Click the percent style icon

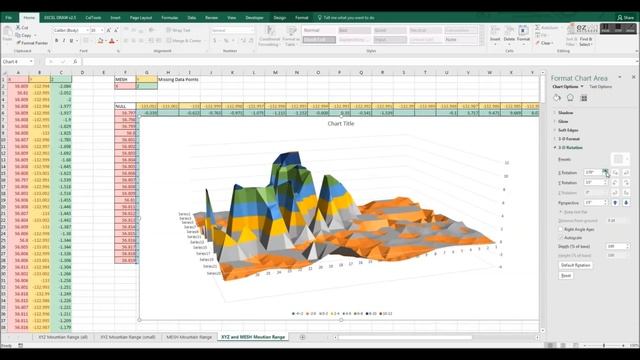click(225, 41)
